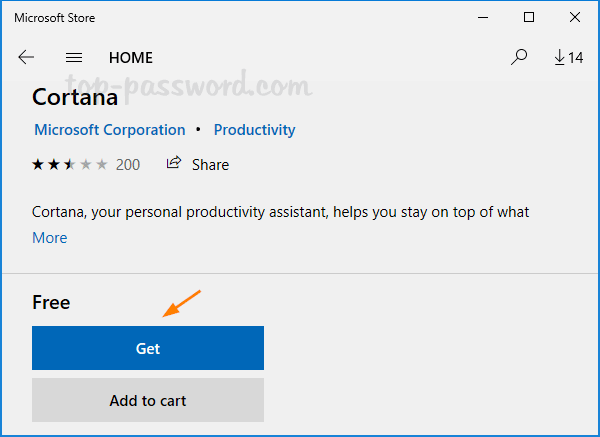Expand the description with More
Image resolution: width=600 pixels, height=437 pixels.
tap(50, 238)
